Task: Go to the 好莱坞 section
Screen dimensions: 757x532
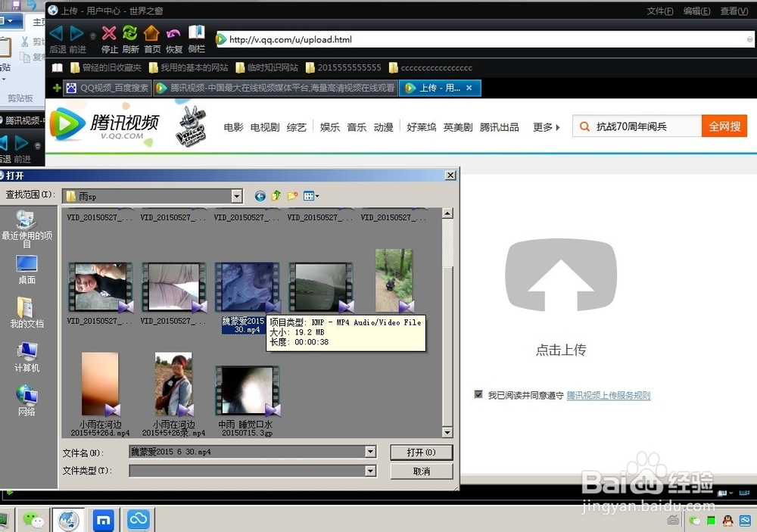Action: 421,127
